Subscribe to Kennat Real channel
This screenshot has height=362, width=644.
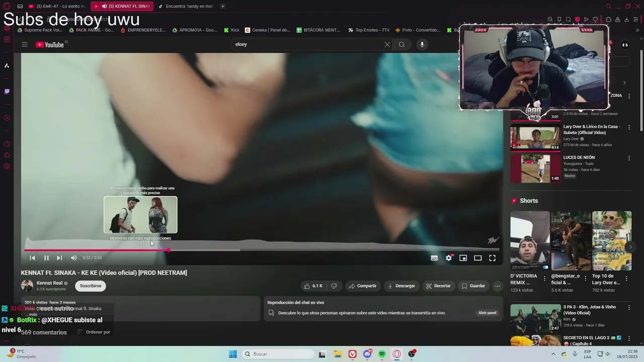[91, 286]
